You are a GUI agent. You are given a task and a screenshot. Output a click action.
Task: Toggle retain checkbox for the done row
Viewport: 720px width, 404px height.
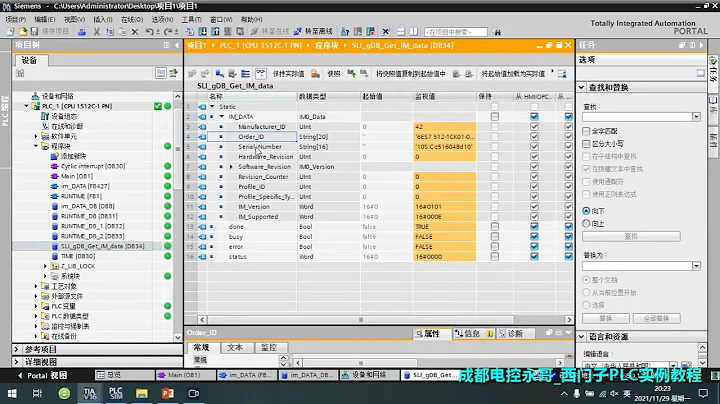pos(495,227)
